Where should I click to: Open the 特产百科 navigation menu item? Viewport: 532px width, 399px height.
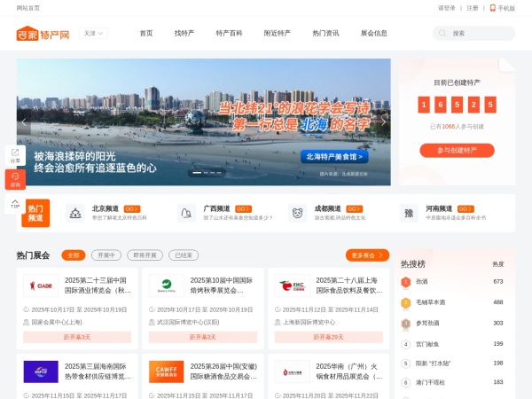229,34
